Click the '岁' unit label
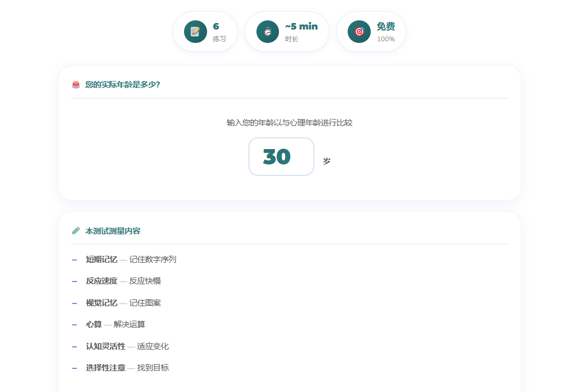Image resolution: width=588 pixels, height=392 pixels. pyautogui.click(x=327, y=161)
